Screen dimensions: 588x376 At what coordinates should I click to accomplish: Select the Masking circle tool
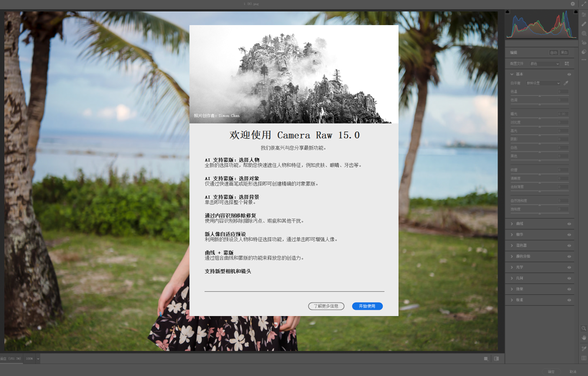pos(584,33)
